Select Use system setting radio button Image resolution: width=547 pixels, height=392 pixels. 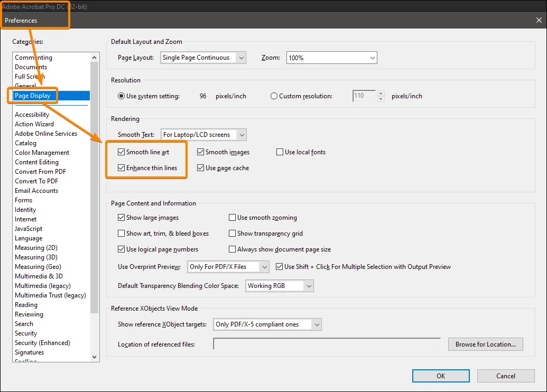point(121,96)
